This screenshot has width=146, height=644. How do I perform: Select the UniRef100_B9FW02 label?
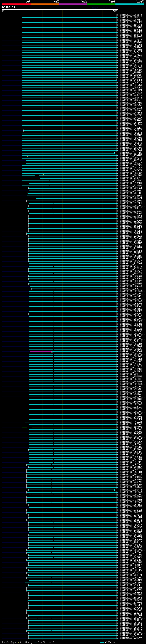point(131,427)
